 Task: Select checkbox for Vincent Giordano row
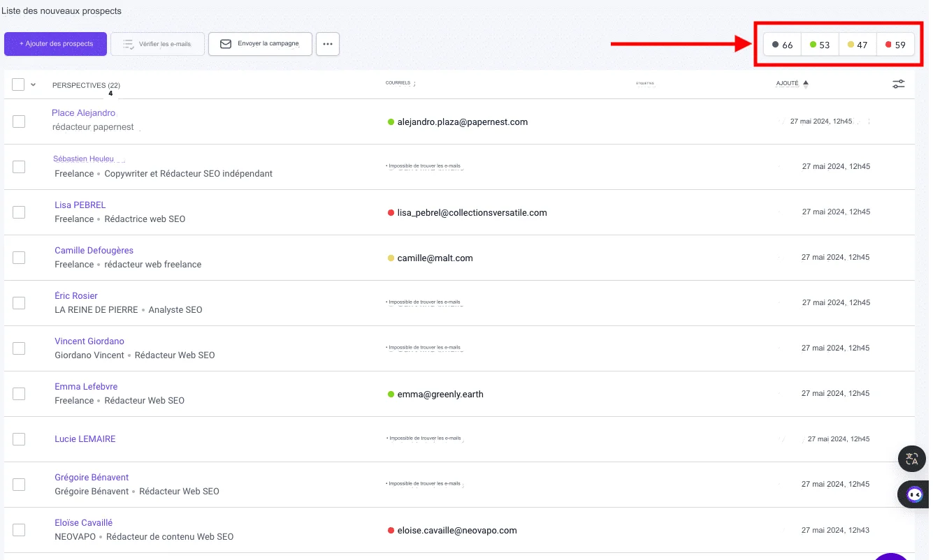coord(19,348)
